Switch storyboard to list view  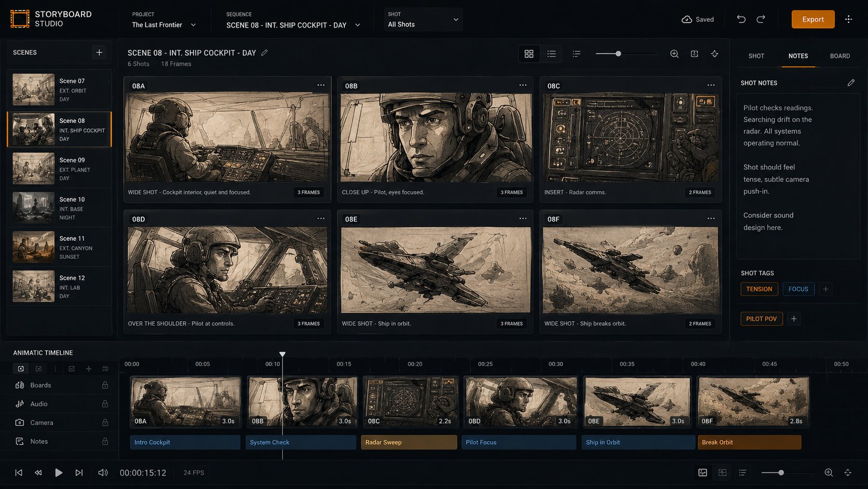(x=551, y=54)
